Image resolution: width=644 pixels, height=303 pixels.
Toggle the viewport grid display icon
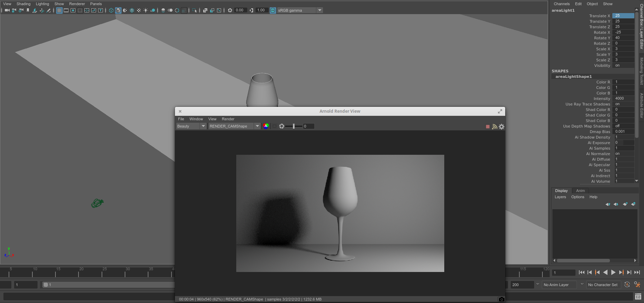tap(59, 10)
